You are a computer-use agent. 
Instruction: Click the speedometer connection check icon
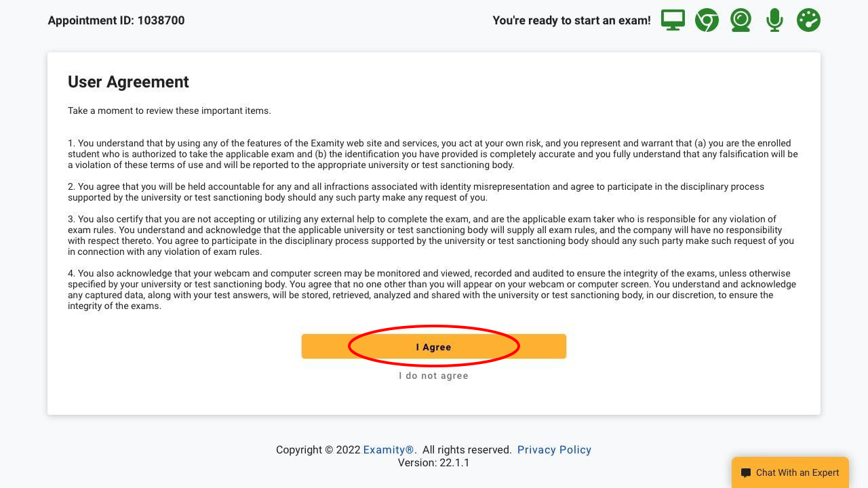(x=808, y=20)
